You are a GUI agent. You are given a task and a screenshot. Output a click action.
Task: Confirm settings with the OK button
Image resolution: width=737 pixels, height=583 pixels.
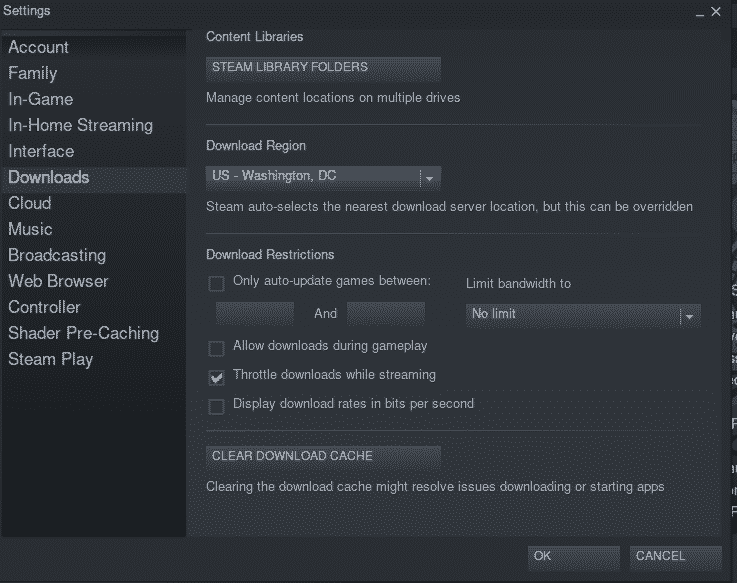tap(573, 557)
